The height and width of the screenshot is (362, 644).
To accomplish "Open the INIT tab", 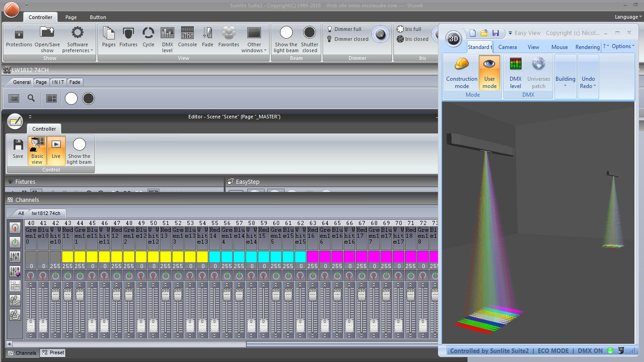I will 58,82.
